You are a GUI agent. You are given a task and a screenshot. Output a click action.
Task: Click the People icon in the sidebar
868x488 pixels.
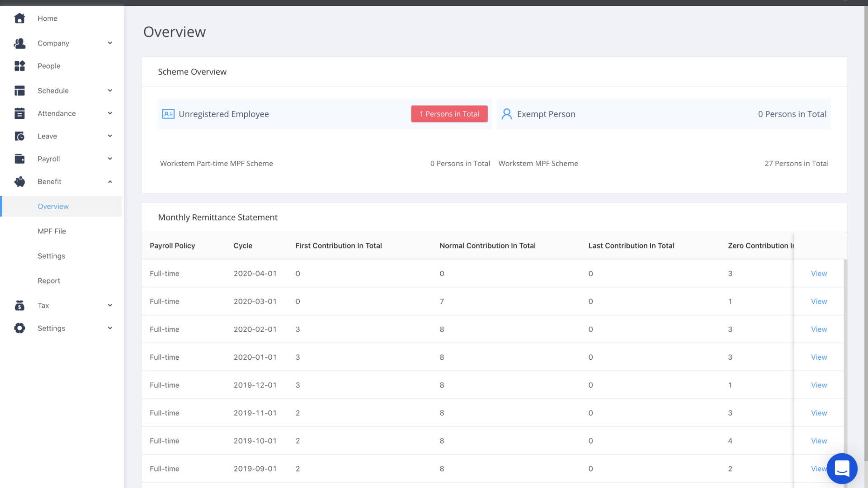point(19,66)
